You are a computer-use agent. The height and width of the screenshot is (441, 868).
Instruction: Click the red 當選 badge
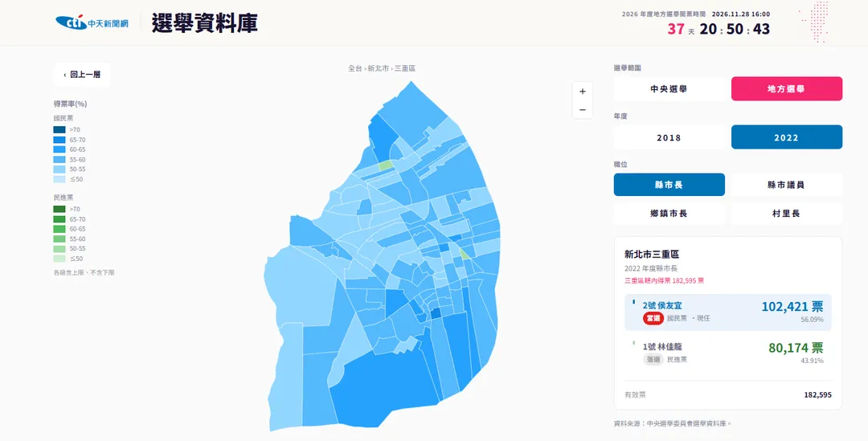coord(653,319)
